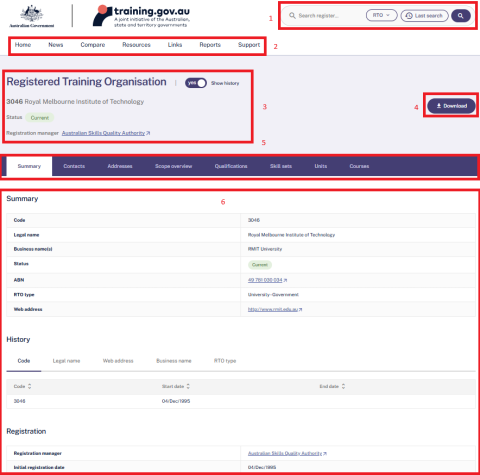Go to the Compare menu item

coord(93,45)
